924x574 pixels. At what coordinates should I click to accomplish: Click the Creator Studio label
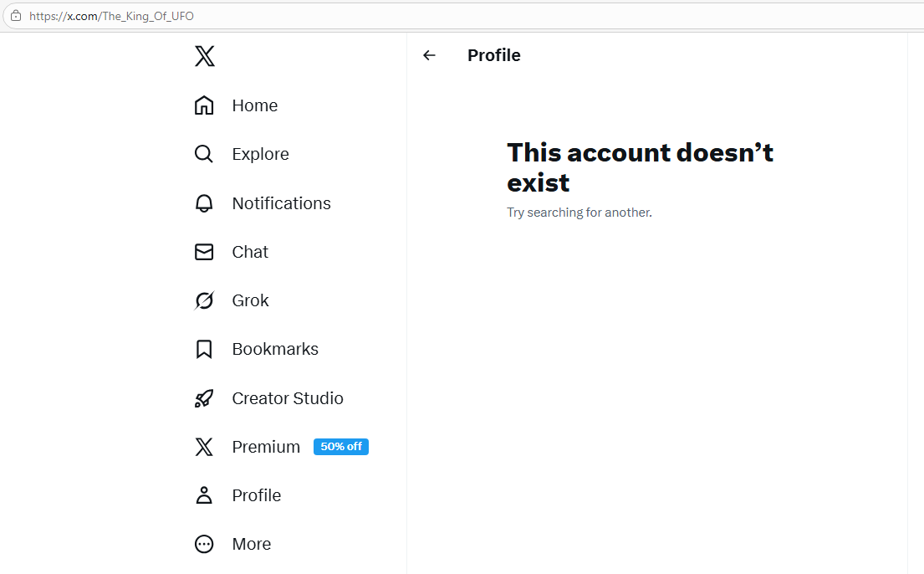288,398
